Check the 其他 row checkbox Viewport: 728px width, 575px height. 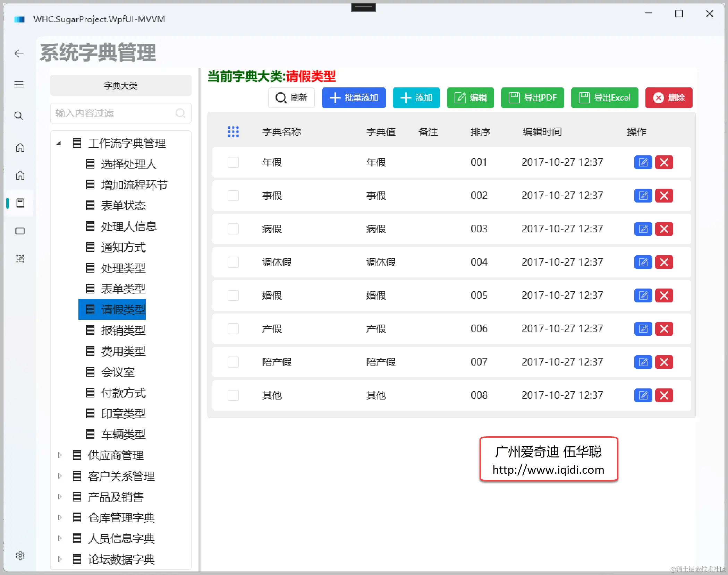pyautogui.click(x=233, y=395)
